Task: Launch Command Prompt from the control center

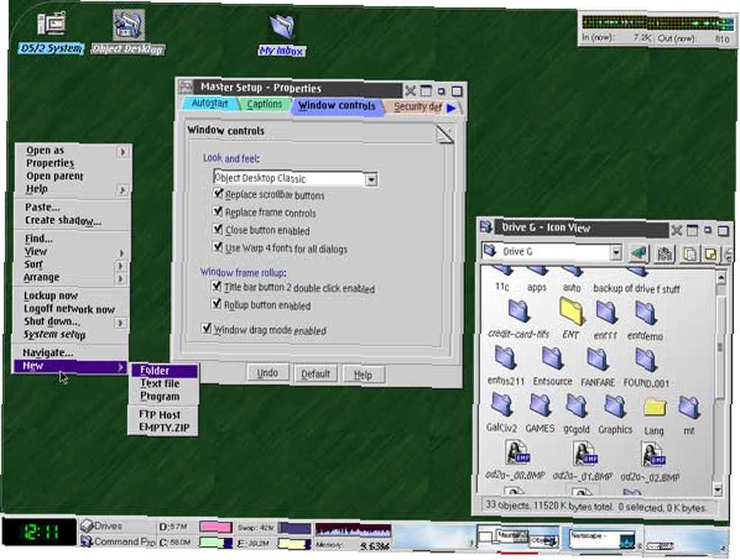Action: pos(117,542)
